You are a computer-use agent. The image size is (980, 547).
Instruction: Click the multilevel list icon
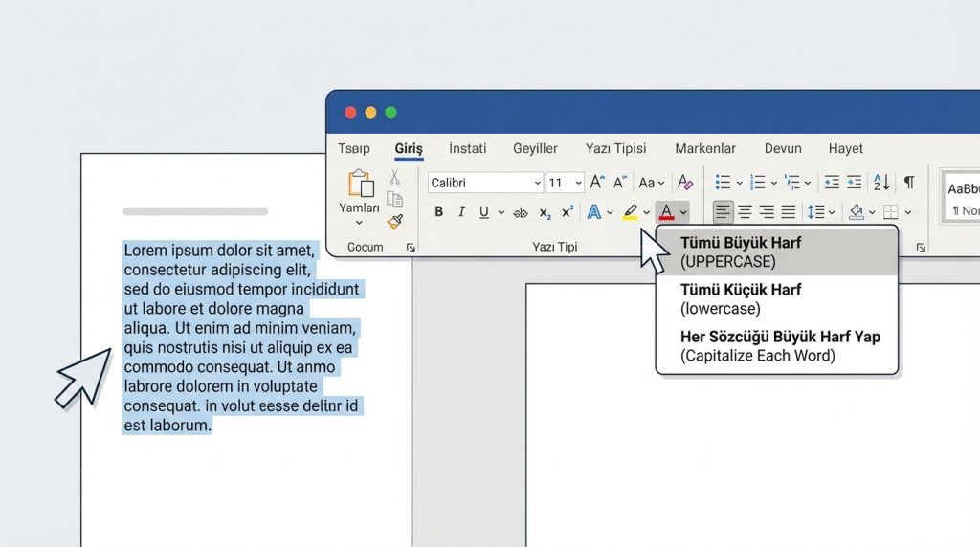pos(791,183)
